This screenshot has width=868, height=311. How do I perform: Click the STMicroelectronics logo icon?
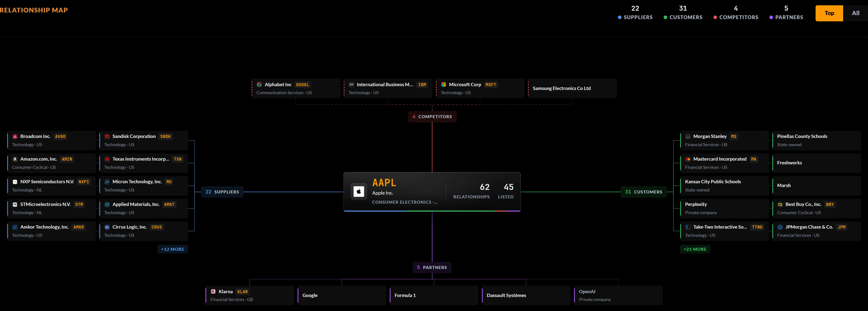[15, 205]
